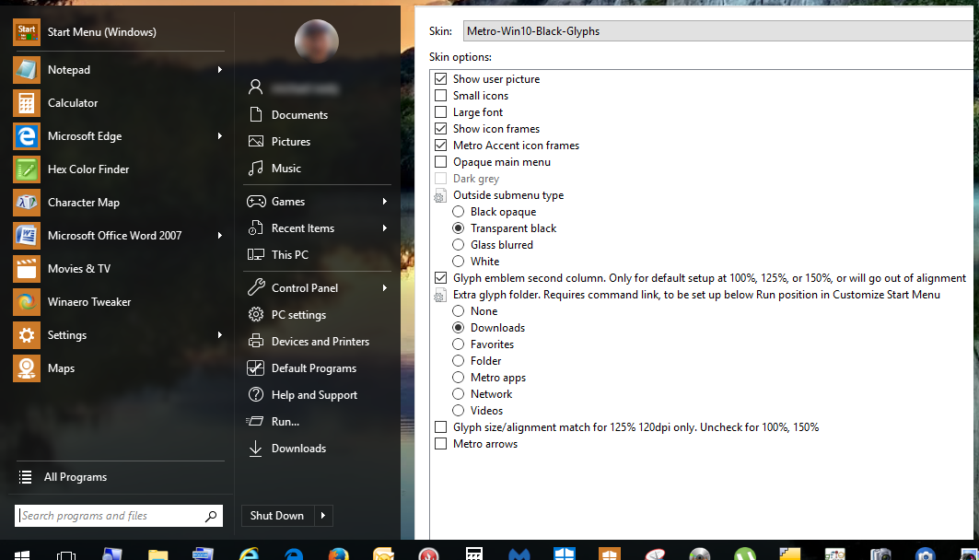
Task: Uncheck Metro Accent icon frames
Action: [x=441, y=145]
